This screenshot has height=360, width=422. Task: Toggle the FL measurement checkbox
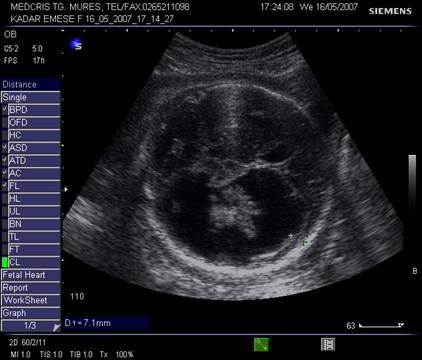coord(4,186)
